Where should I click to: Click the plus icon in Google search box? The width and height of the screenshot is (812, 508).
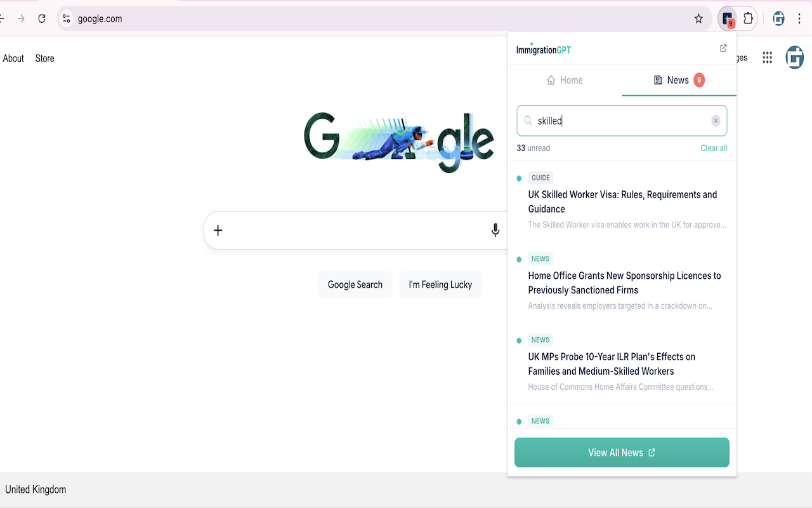click(x=218, y=230)
